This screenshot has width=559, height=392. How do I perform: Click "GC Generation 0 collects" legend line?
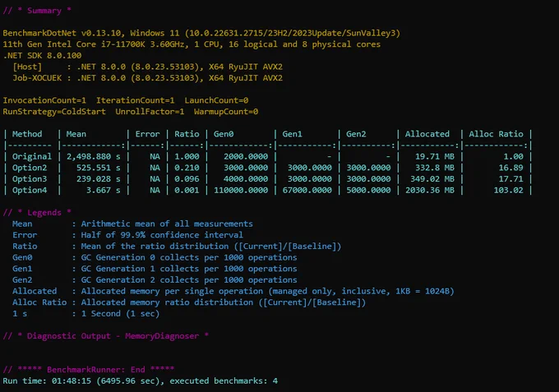pyautogui.click(x=189, y=258)
